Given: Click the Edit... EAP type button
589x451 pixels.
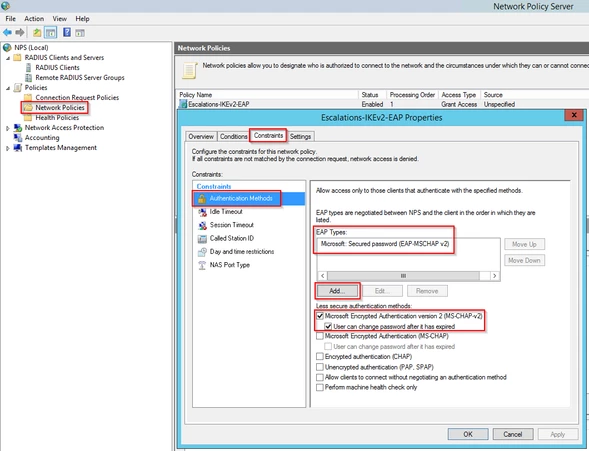Looking at the screenshot, I should coord(382,291).
